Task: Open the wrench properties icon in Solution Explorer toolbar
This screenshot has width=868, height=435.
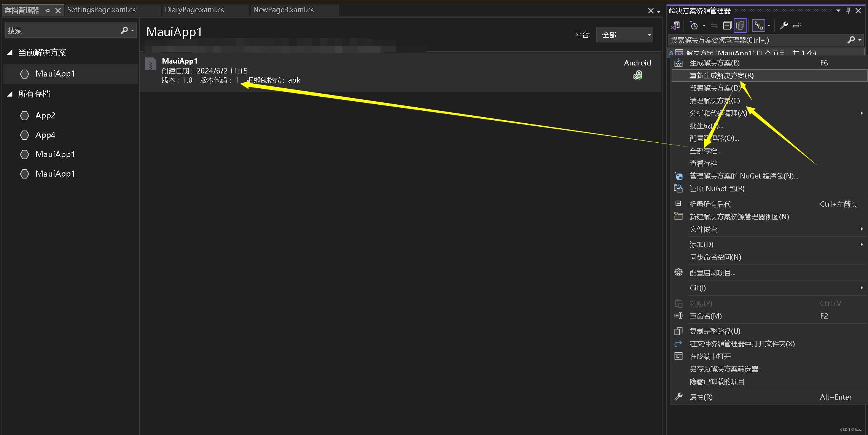Action: tap(784, 25)
